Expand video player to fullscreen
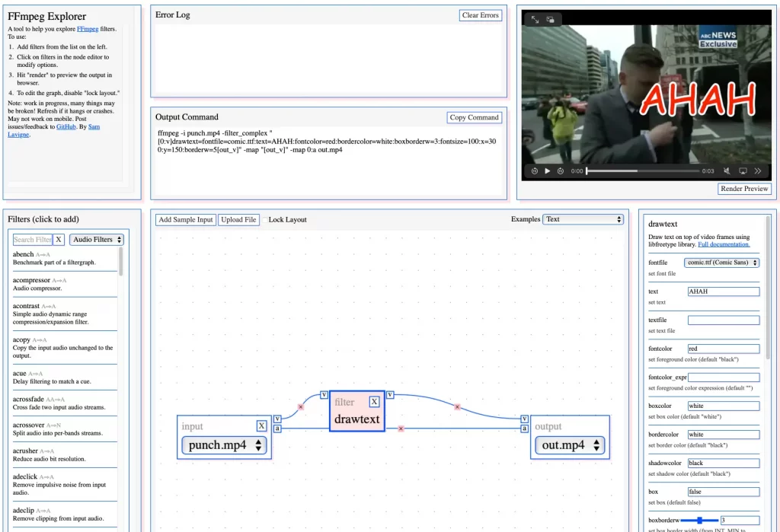 (x=535, y=19)
